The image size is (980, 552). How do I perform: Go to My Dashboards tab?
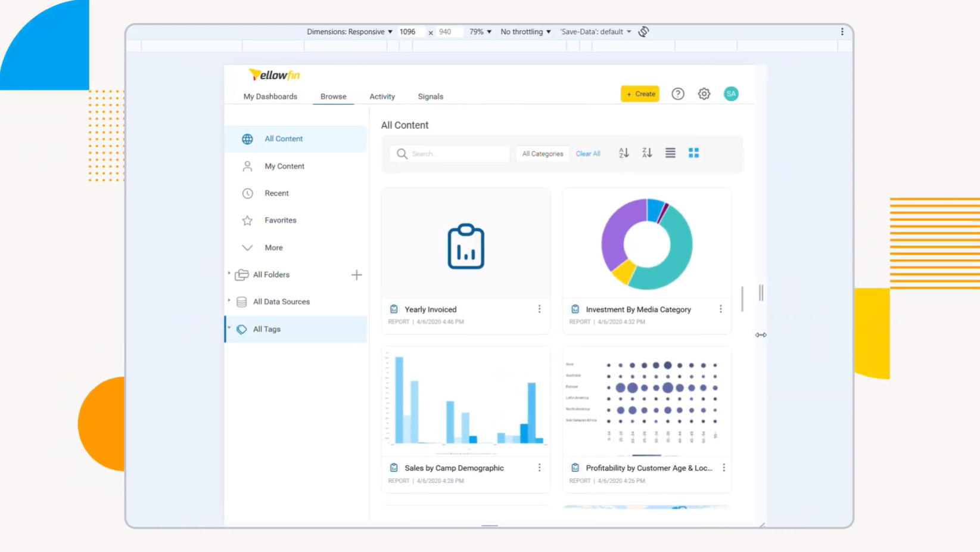270,97
